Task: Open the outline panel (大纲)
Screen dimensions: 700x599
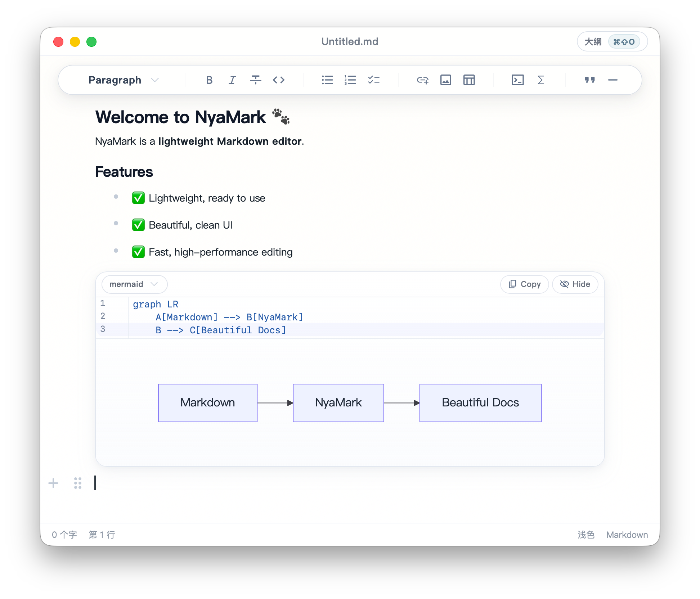Action: click(612, 42)
